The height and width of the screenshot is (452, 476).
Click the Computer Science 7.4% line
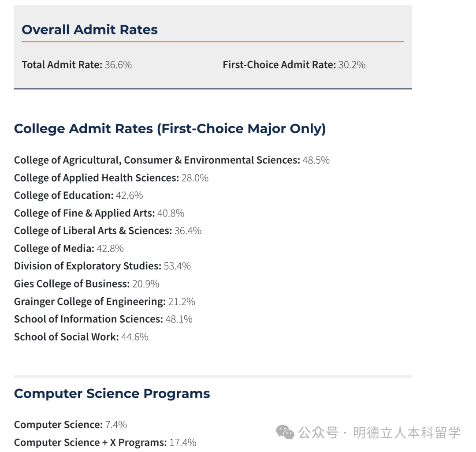click(x=71, y=425)
